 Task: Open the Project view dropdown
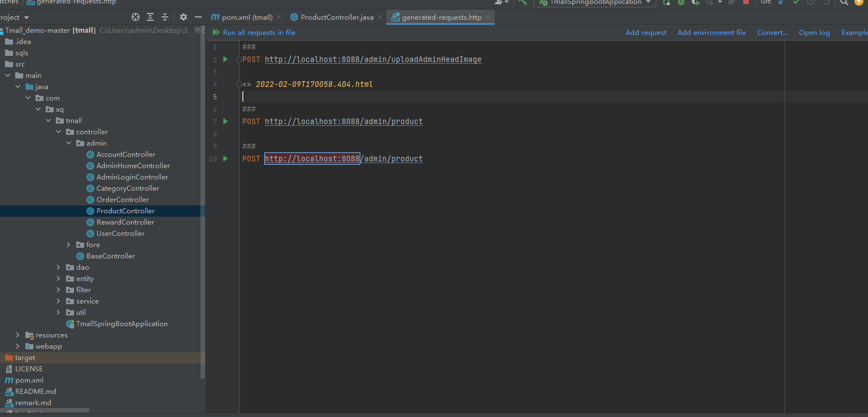click(x=26, y=17)
